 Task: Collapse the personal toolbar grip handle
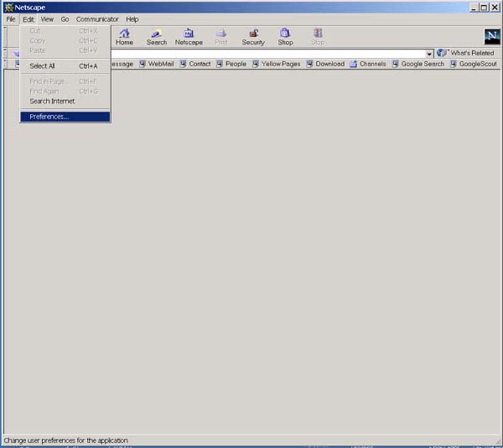pos(5,64)
